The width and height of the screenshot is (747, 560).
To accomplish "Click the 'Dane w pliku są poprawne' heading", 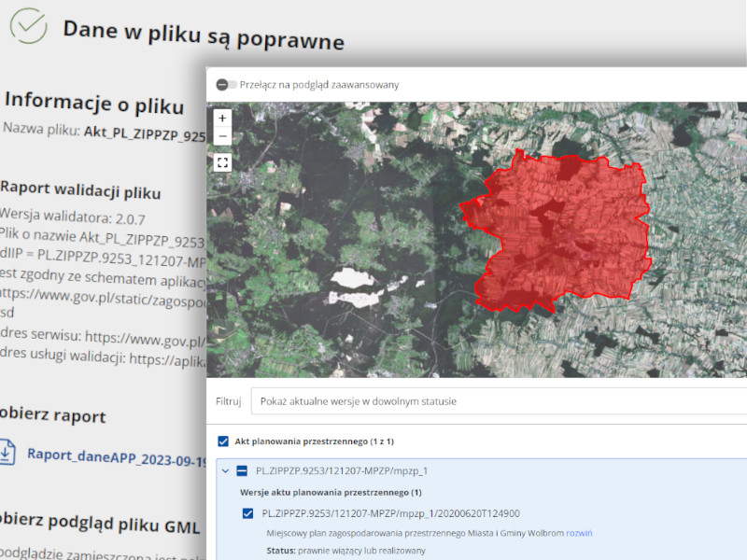I will [204, 35].
